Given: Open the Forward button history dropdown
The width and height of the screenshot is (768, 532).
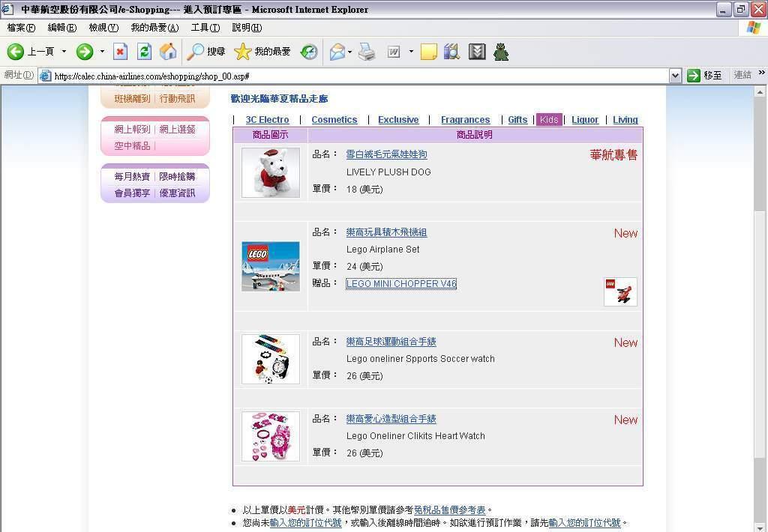Looking at the screenshot, I should 102,52.
